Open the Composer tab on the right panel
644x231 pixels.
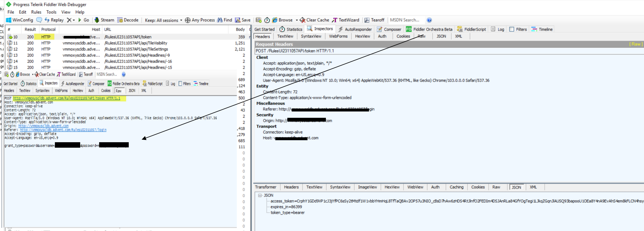click(389, 29)
